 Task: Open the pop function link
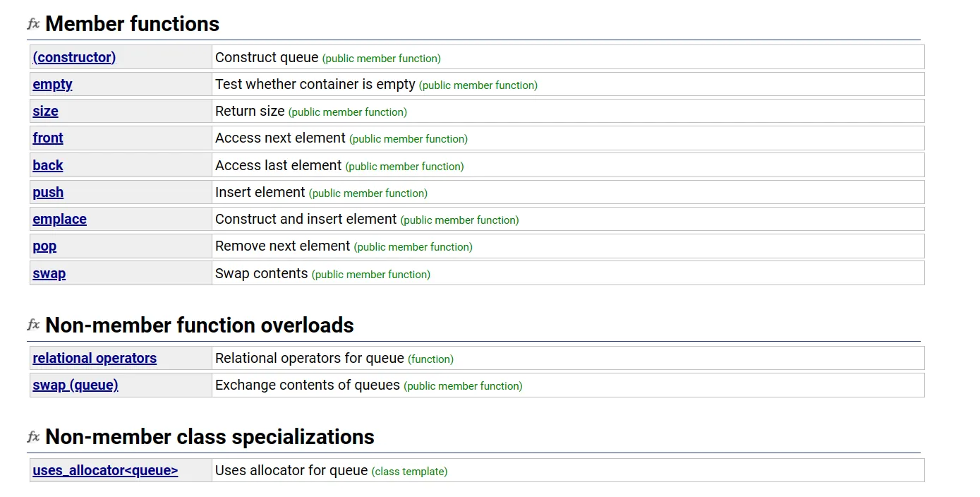click(x=44, y=246)
